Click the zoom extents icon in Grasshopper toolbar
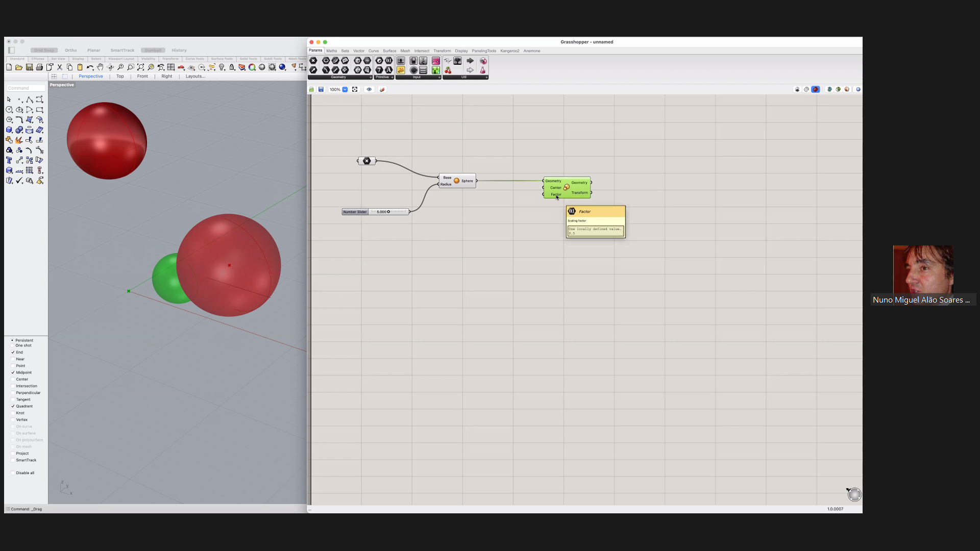 (355, 89)
